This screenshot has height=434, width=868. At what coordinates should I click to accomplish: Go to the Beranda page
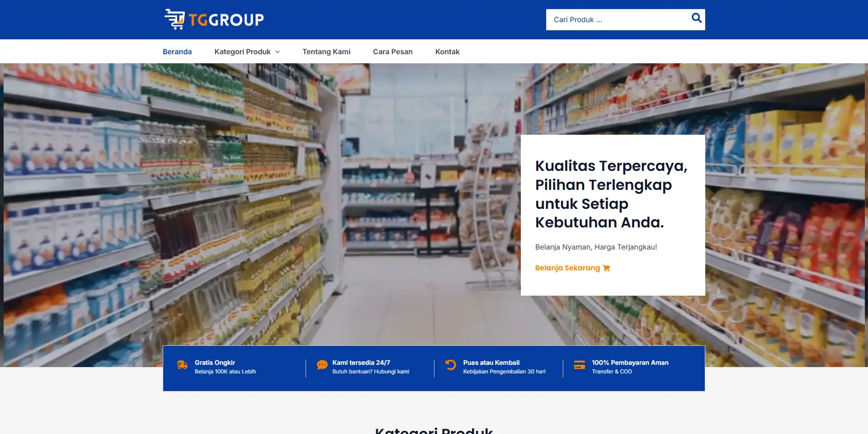(x=177, y=52)
